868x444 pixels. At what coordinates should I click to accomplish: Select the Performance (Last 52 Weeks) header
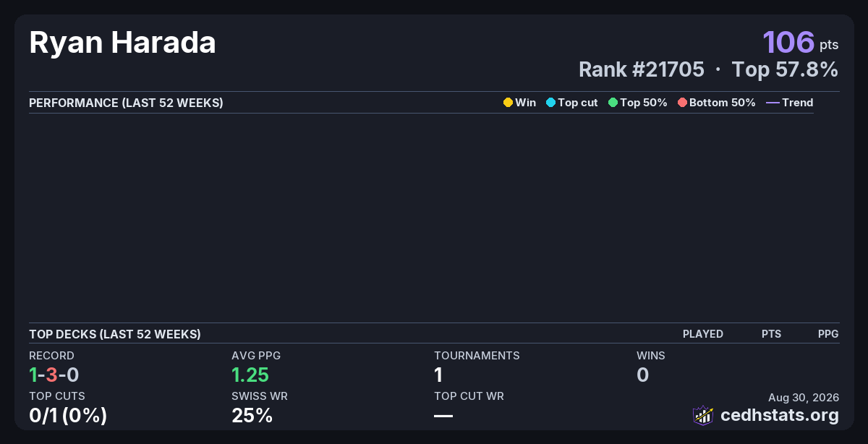(126, 103)
